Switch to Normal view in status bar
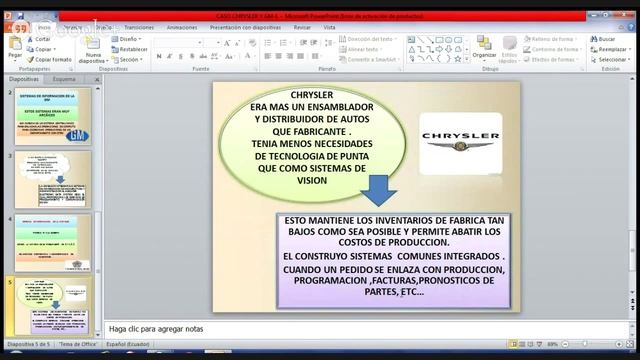Viewport: 640px width, 360px height. tap(513, 344)
